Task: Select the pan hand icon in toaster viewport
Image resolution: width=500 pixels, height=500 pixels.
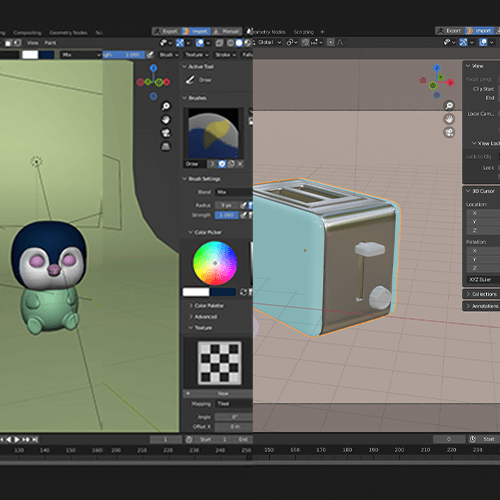Action: click(449, 119)
